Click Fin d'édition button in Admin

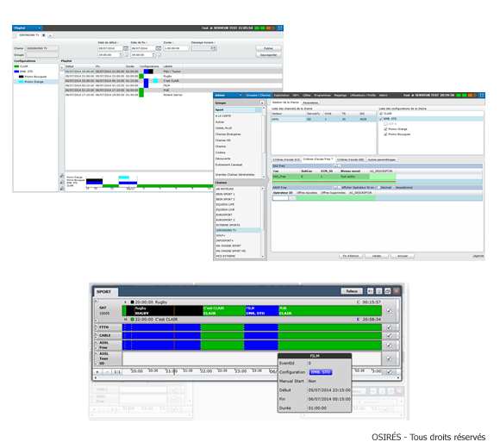[351, 256]
